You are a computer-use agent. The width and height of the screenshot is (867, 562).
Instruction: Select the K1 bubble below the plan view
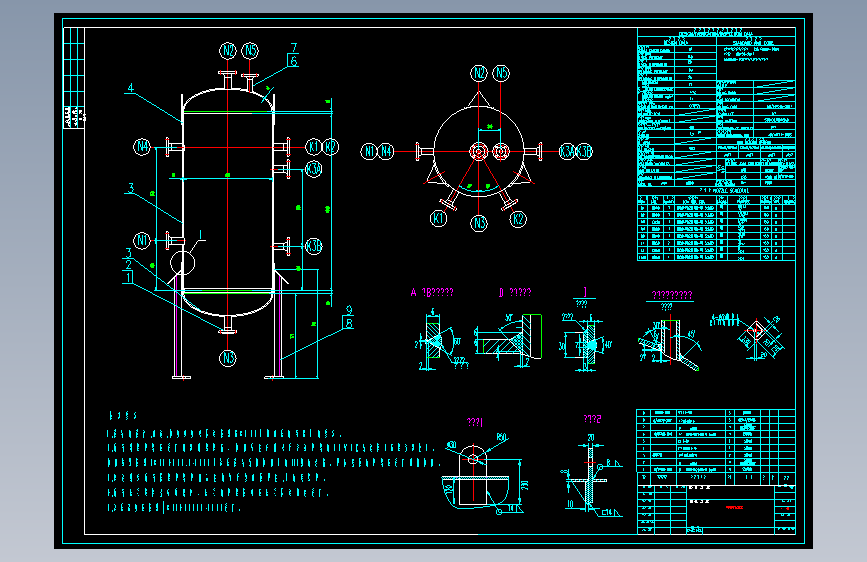(438, 218)
